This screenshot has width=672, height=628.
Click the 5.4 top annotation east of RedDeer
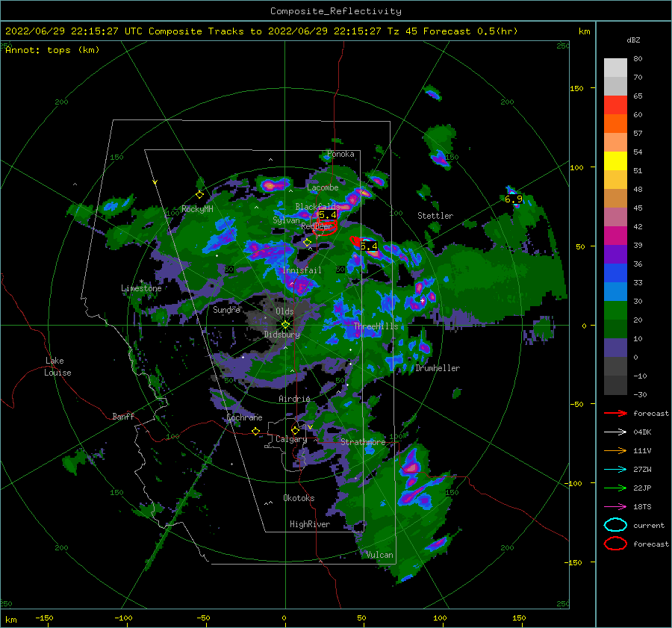click(369, 246)
